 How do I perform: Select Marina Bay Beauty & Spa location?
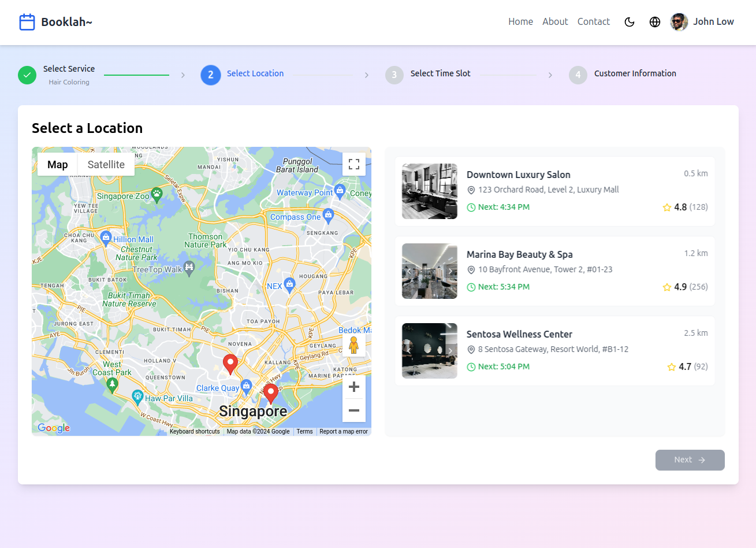[555, 271]
